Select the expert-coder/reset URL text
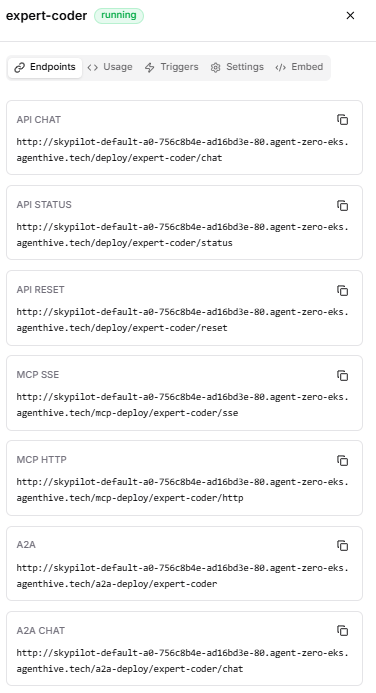Viewport: 376px width, 693px height. tap(182, 320)
